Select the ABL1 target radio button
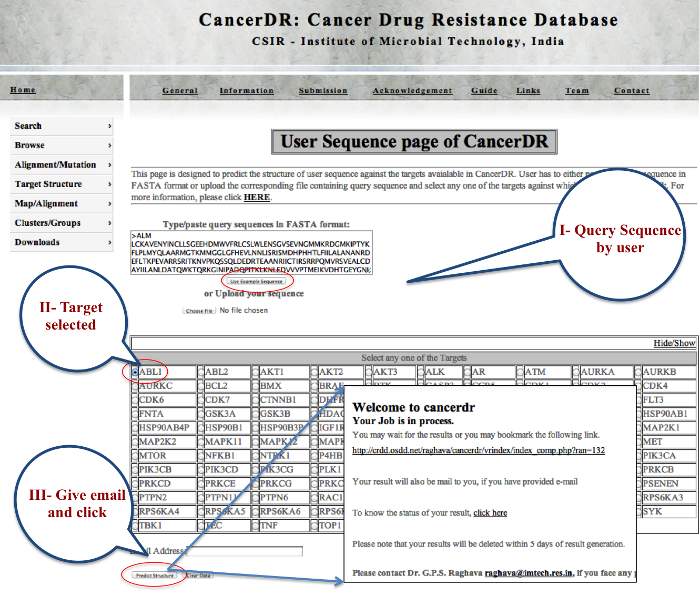 point(136,372)
